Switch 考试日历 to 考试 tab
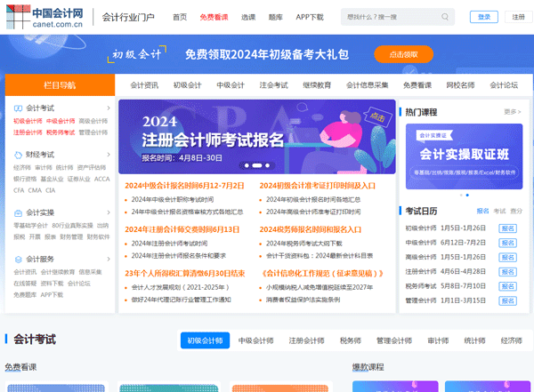The image size is (534, 392). pos(499,211)
